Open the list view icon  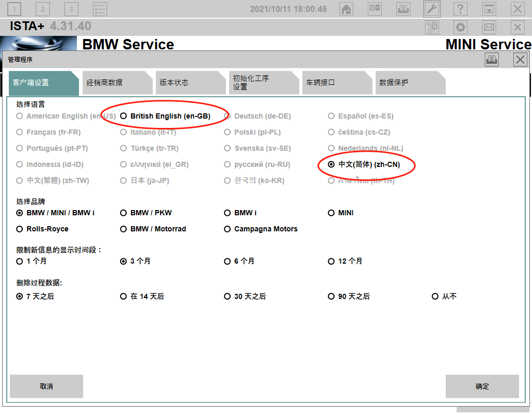click(x=100, y=9)
